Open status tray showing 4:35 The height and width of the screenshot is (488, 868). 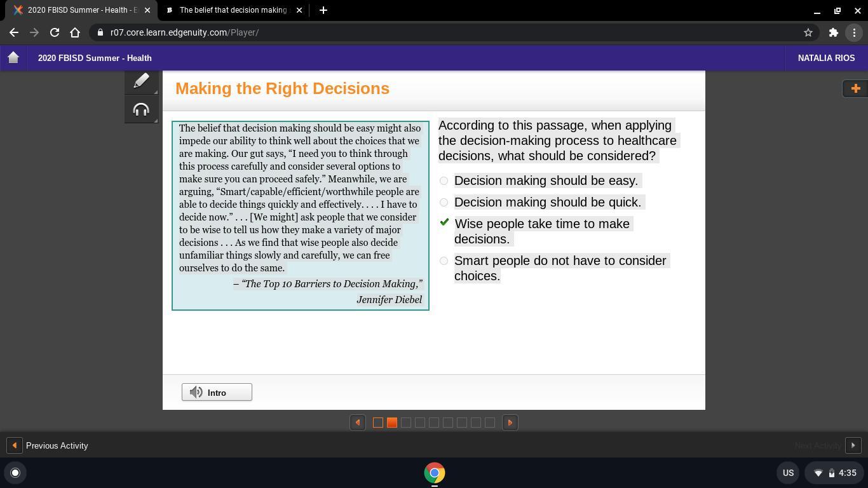click(834, 473)
